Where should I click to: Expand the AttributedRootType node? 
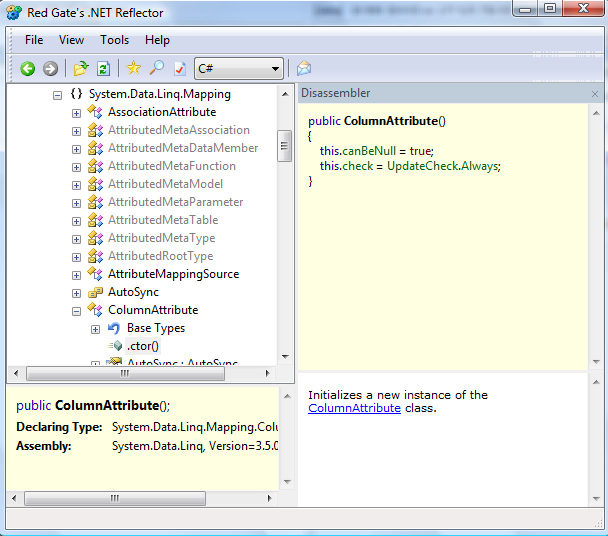click(x=76, y=257)
